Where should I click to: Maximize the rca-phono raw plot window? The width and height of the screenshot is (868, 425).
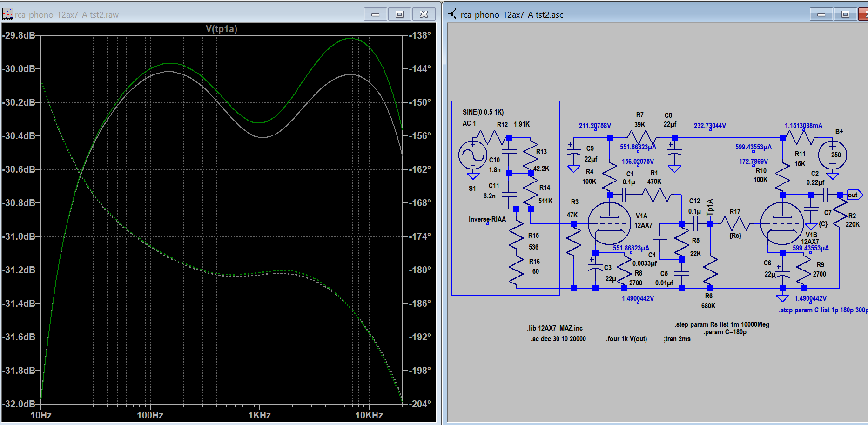tap(399, 14)
